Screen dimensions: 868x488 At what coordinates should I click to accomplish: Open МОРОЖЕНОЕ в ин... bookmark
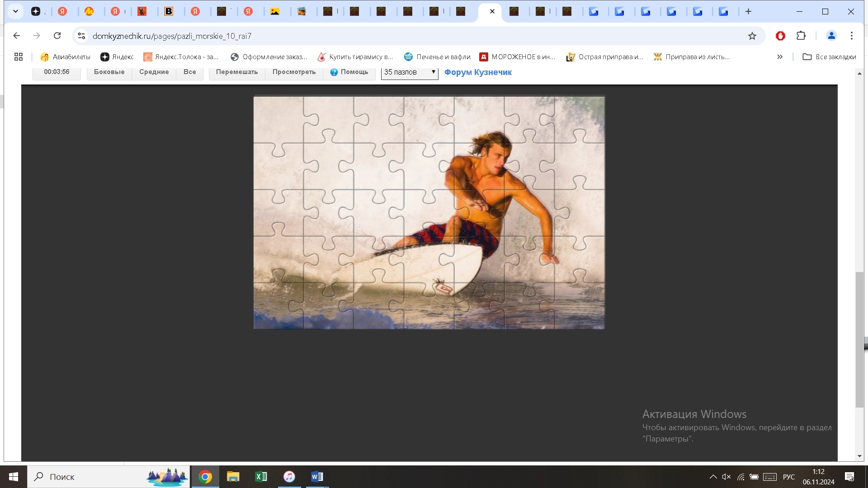[x=518, y=56]
